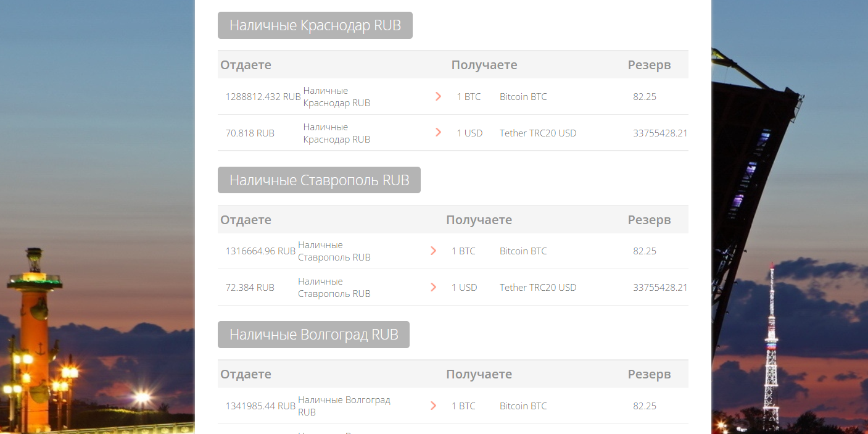Click the arrow in Волгоград Bitcoin BTC row

click(x=433, y=406)
